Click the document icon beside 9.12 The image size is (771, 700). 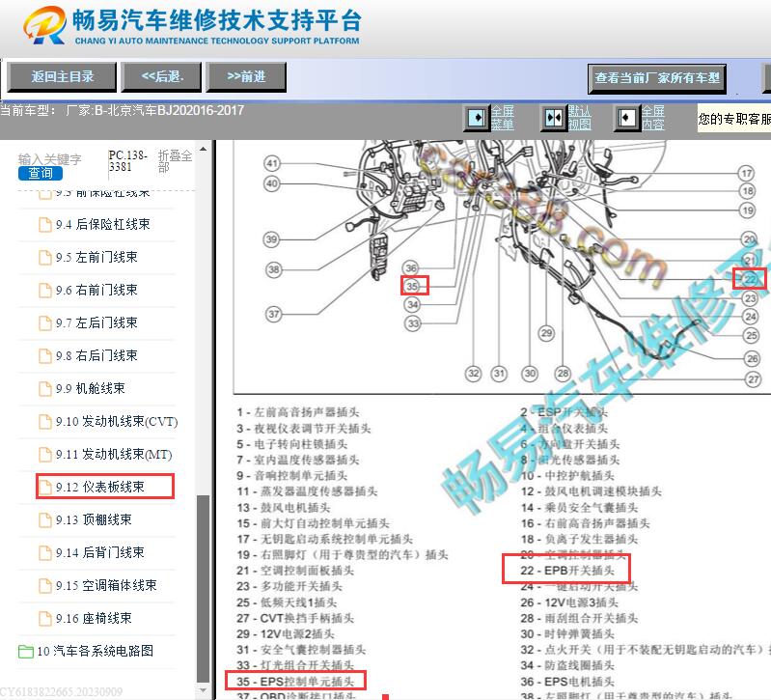[45, 488]
